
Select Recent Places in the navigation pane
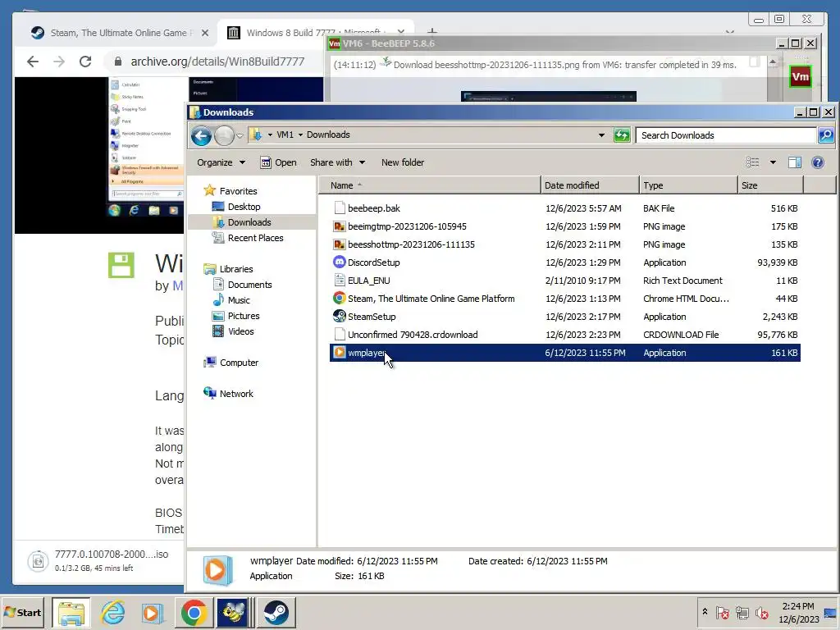(255, 238)
